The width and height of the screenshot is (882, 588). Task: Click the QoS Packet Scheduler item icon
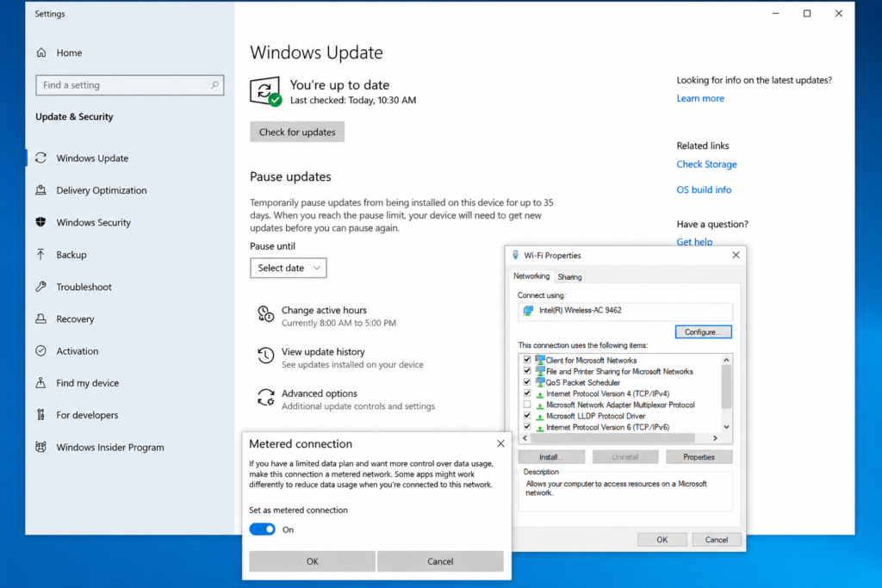tap(539, 382)
